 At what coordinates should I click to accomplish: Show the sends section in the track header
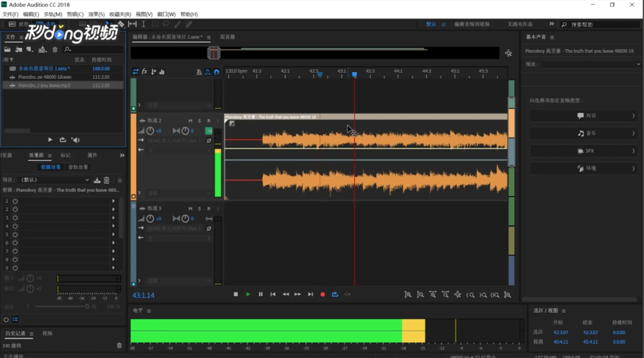tap(153, 72)
